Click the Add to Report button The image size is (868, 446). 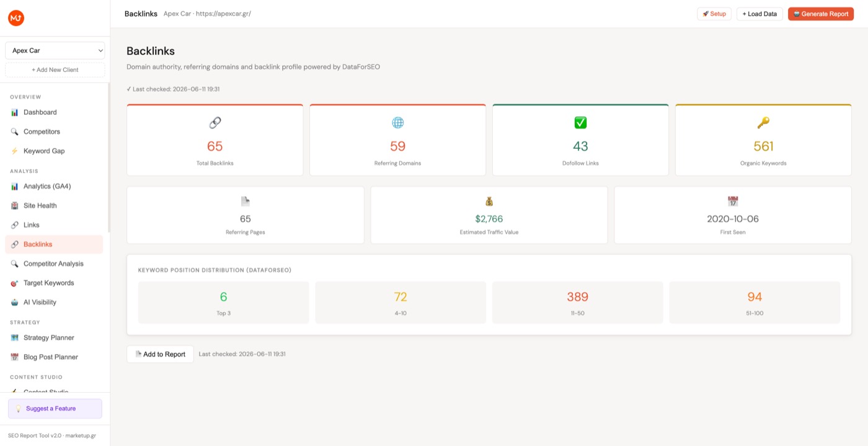pyautogui.click(x=160, y=354)
